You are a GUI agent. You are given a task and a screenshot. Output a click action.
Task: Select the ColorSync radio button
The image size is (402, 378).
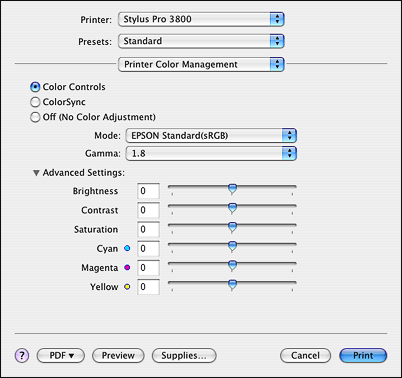(x=35, y=102)
